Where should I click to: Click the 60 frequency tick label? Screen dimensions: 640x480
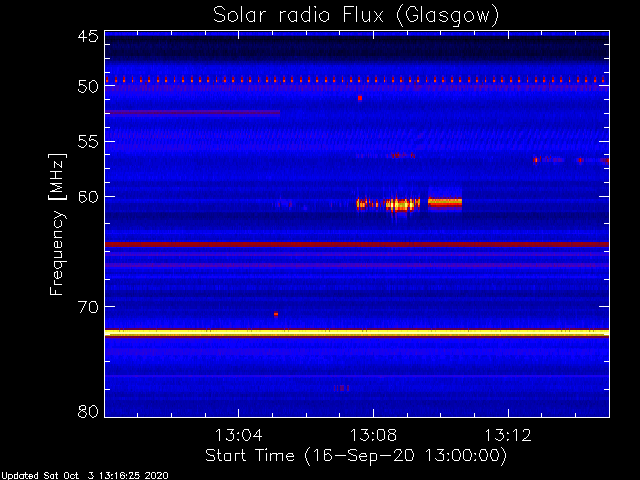[88, 197]
